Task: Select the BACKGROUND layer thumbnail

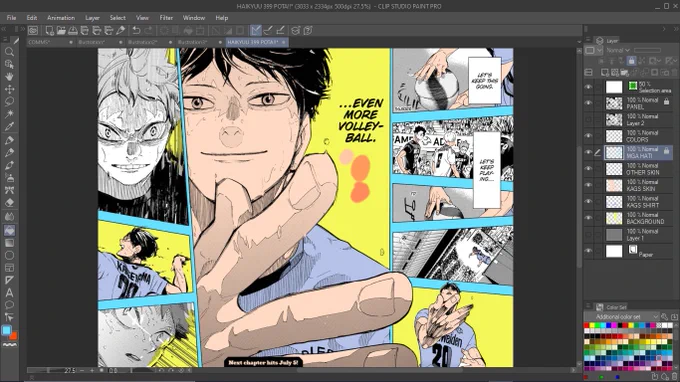Action: (614, 218)
